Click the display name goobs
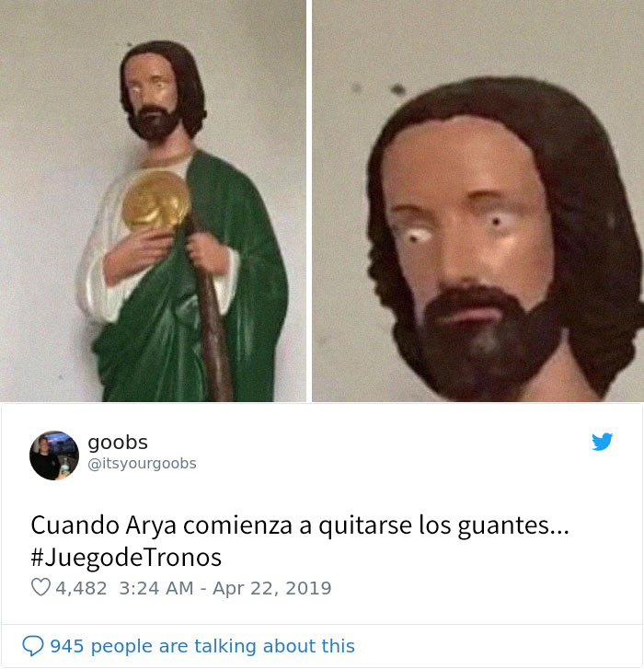The height and width of the screenshot is (669, 644). click(x=118, y=442)
